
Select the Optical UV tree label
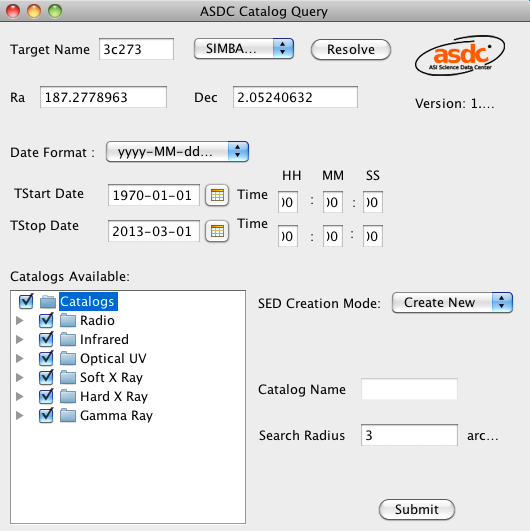113,358
